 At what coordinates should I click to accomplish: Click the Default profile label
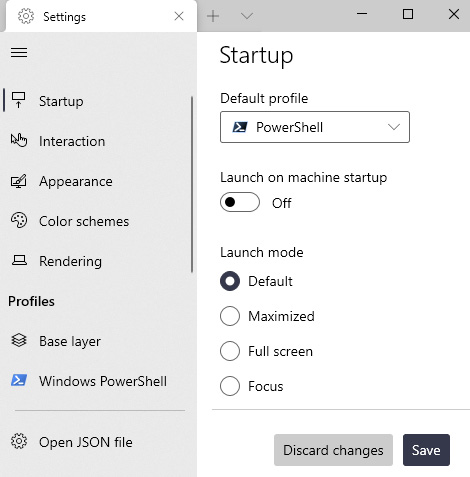pos(264,98)
